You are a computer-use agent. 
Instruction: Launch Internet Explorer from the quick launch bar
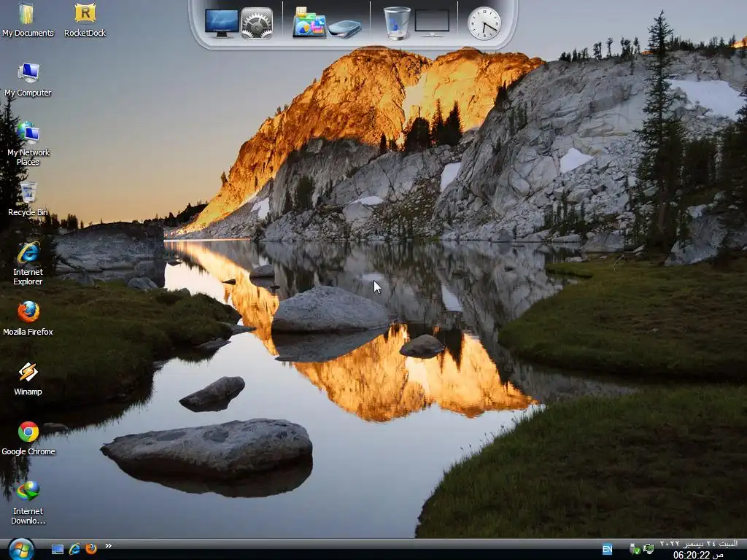coord(74,549)
